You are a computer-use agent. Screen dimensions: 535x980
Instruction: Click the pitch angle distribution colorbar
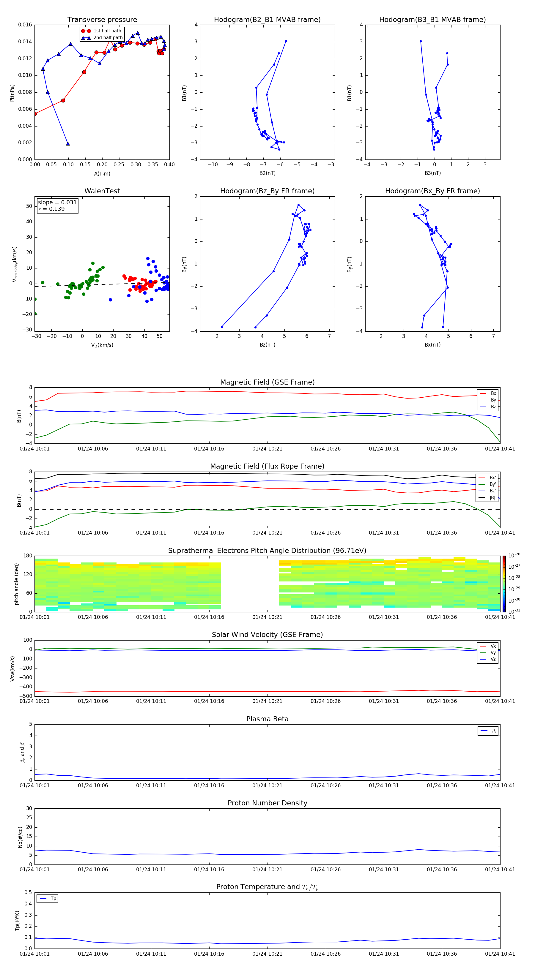(504, 584)
